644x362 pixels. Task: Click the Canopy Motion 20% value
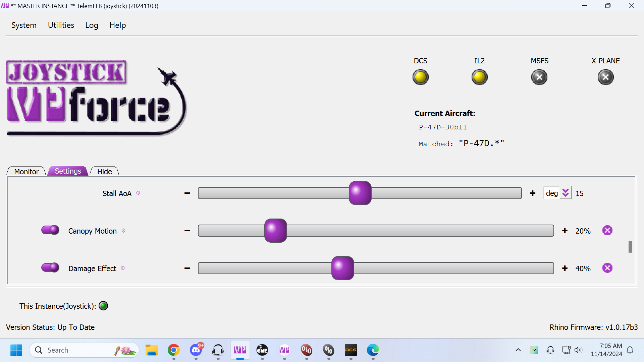pos(583,231)
